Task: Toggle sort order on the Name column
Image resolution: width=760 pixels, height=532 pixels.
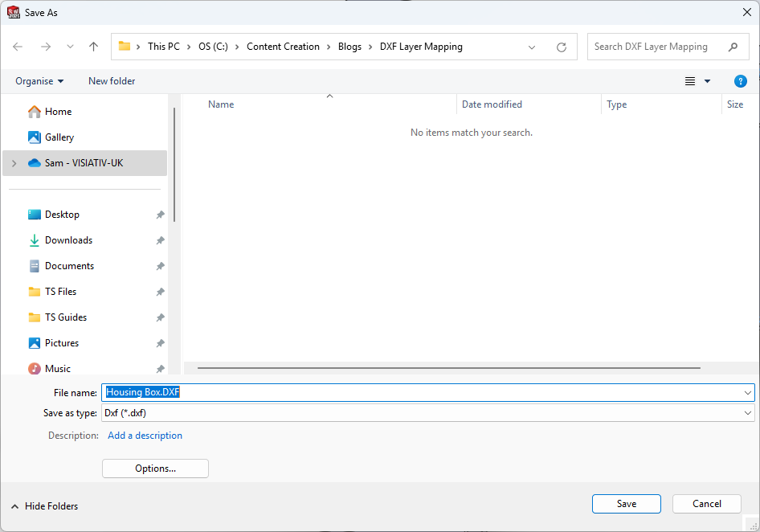Action: (221, 104)
